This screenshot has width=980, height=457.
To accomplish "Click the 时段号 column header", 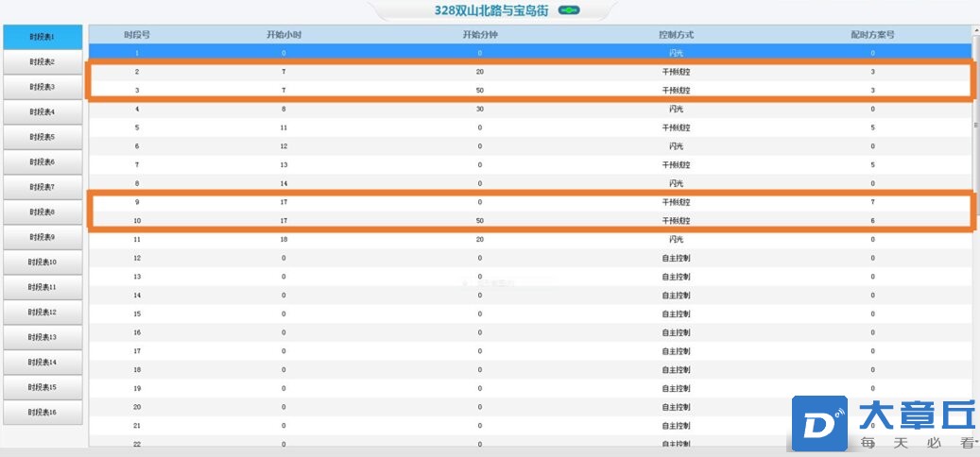I will (137, 35).
